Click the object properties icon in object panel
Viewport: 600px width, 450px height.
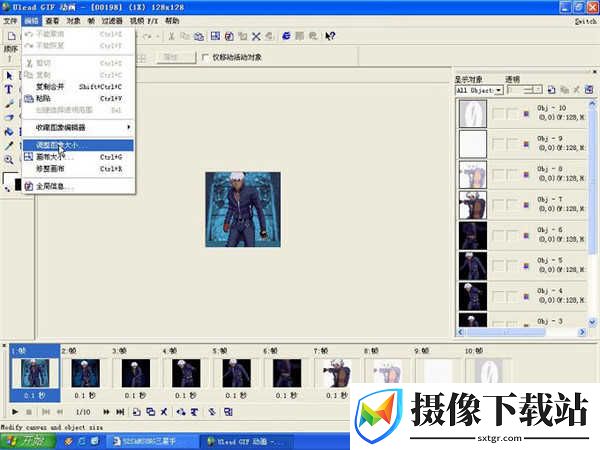coord(589,90)
